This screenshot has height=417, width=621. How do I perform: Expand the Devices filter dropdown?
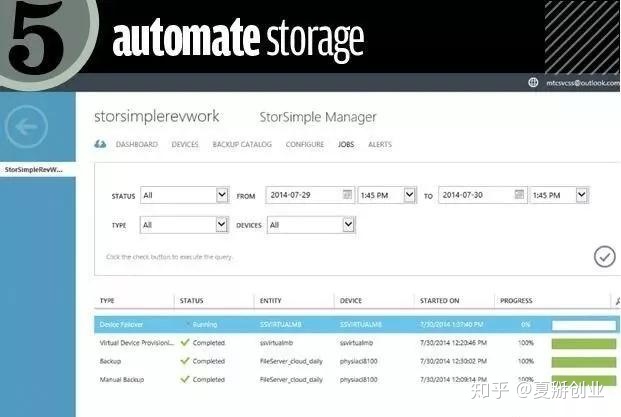coord(348,225)
